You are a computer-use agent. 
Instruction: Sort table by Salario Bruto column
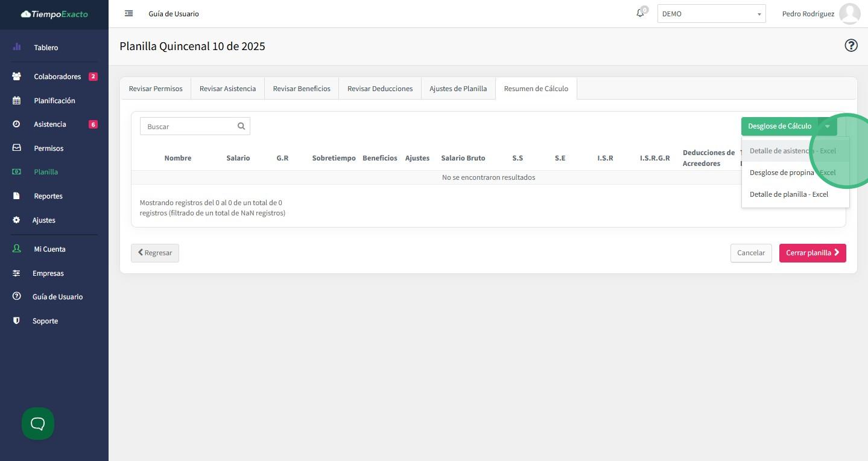463,158
